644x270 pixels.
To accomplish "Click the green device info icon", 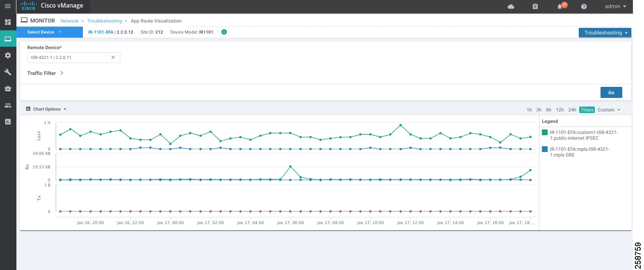I will (224, 32).
